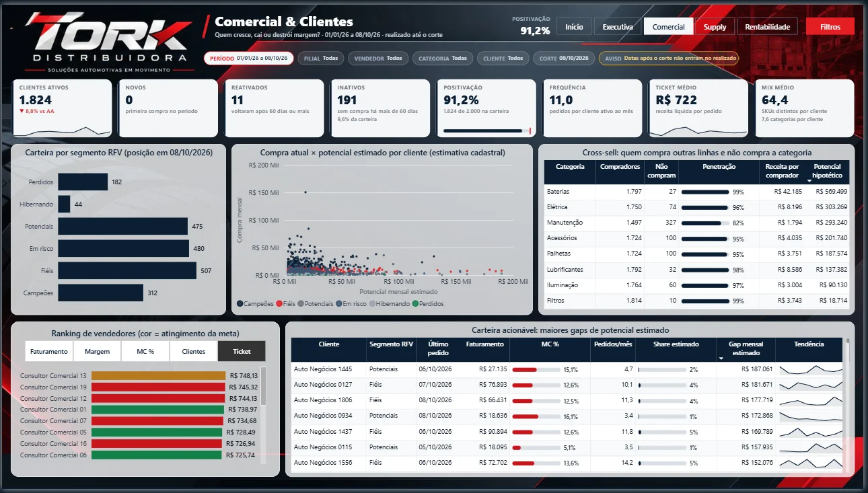868x493 pixels.
Task: Open the Período filter pill
Action: click(248, 59)
